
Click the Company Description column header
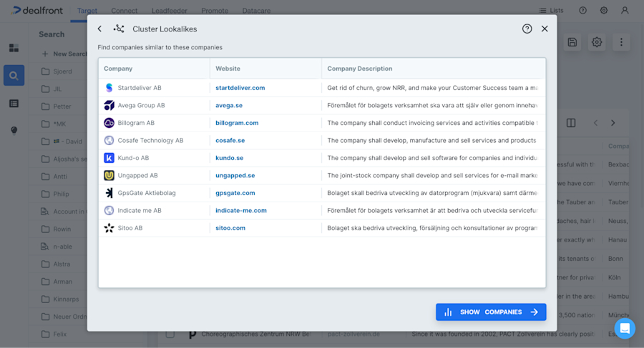pyautogui.click(x=359, y=69)
